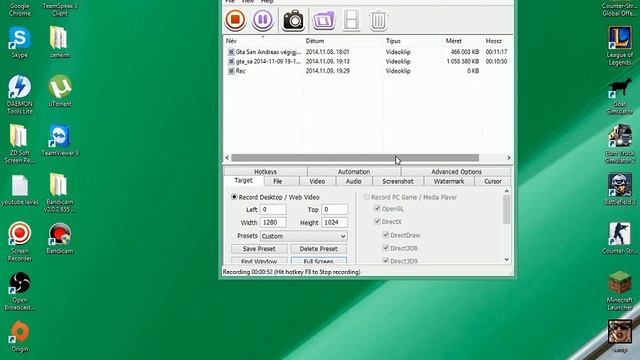Viewport: 640px width, 360px height.
Task: Open the Bandicam v2.0.2.655 folder
Action: 60,193
